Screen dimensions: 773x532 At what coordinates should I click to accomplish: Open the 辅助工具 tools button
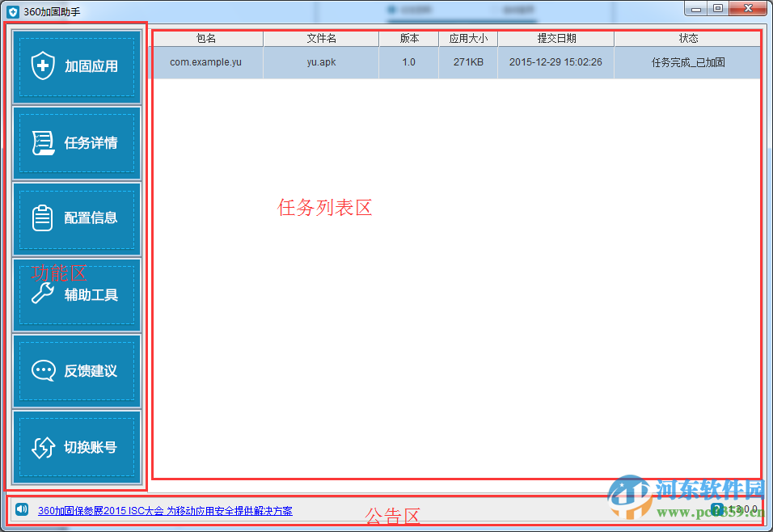coord(77,295)
